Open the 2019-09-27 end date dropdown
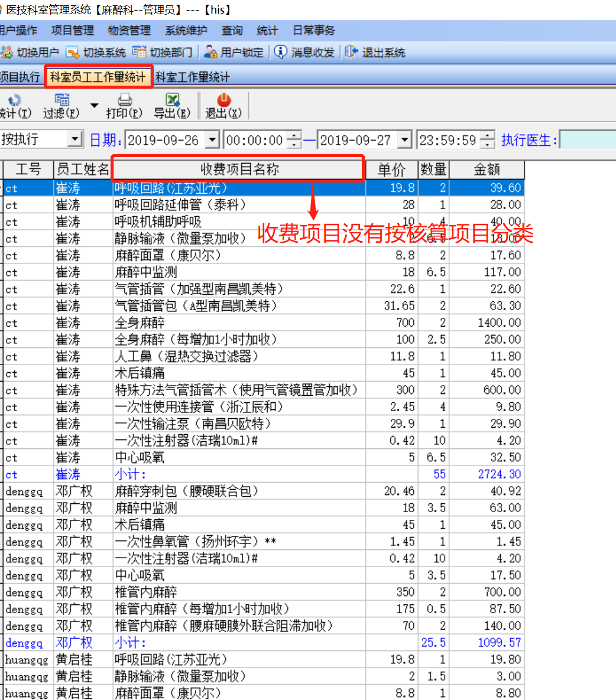Viewport: 616px width, 700px height. coord(404,140)
